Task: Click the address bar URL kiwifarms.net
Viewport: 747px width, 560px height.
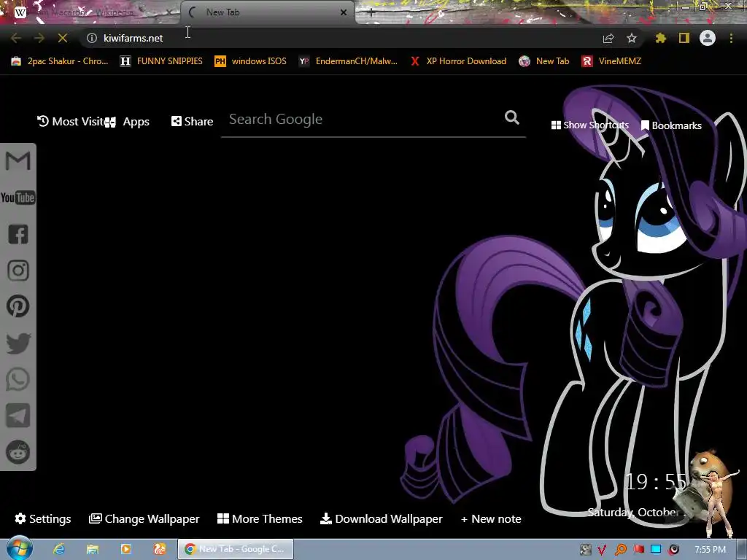Action: 133,38
